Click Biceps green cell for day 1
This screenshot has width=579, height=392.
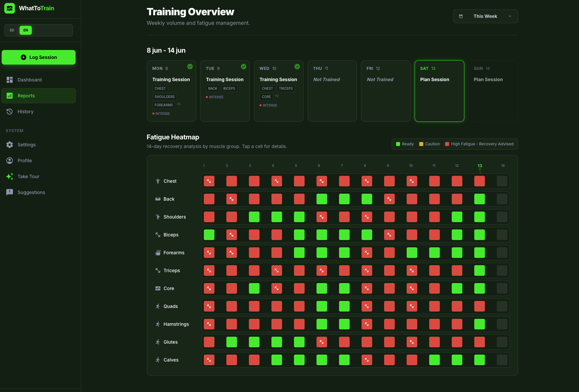click(x=209, y=235)
